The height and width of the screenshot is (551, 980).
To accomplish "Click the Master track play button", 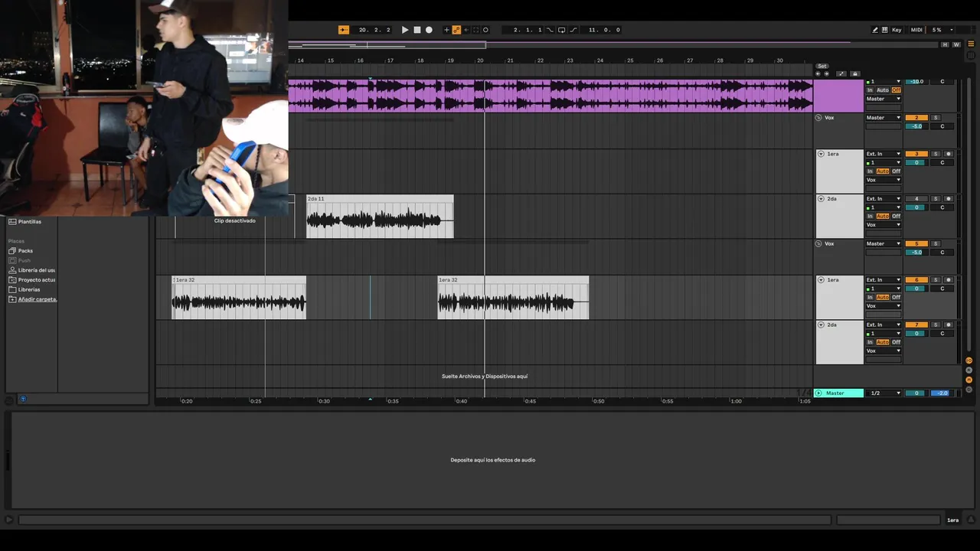I will [818, 393].
